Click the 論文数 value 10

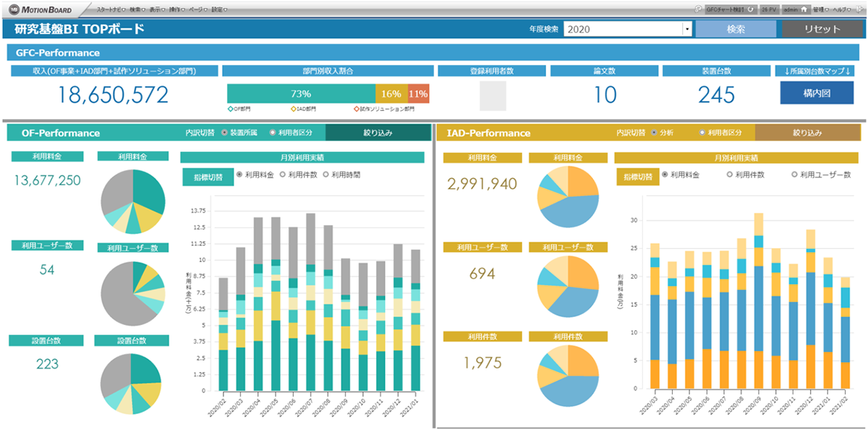click(605, 95)
